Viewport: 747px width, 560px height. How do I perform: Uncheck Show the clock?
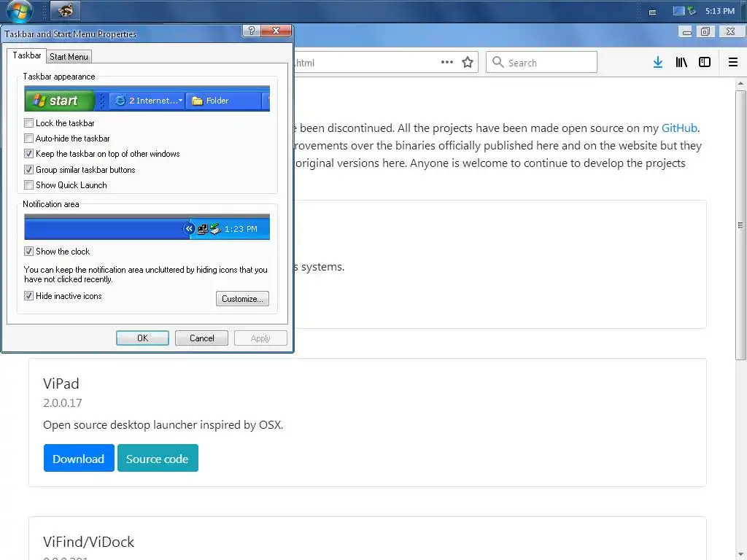28,252
